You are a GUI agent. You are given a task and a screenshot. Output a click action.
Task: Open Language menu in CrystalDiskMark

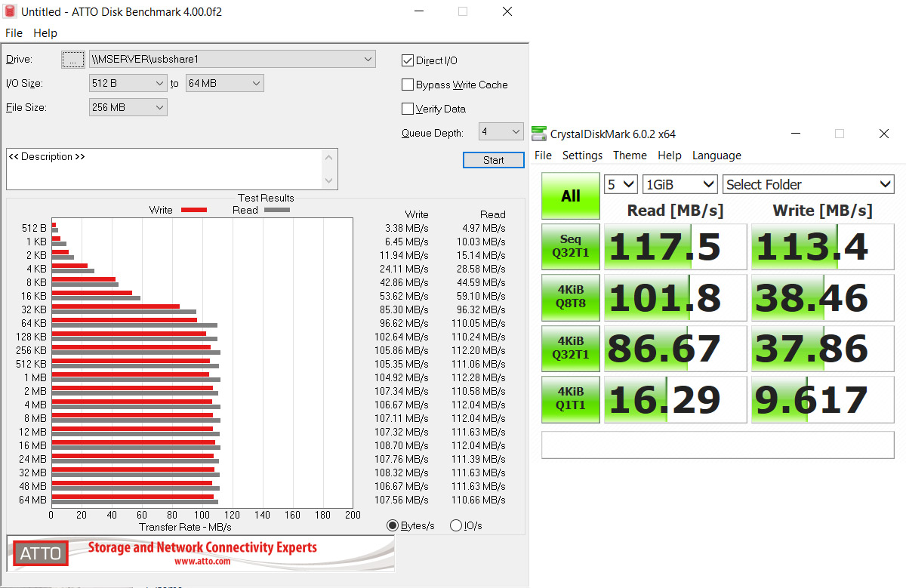(716, 155)
